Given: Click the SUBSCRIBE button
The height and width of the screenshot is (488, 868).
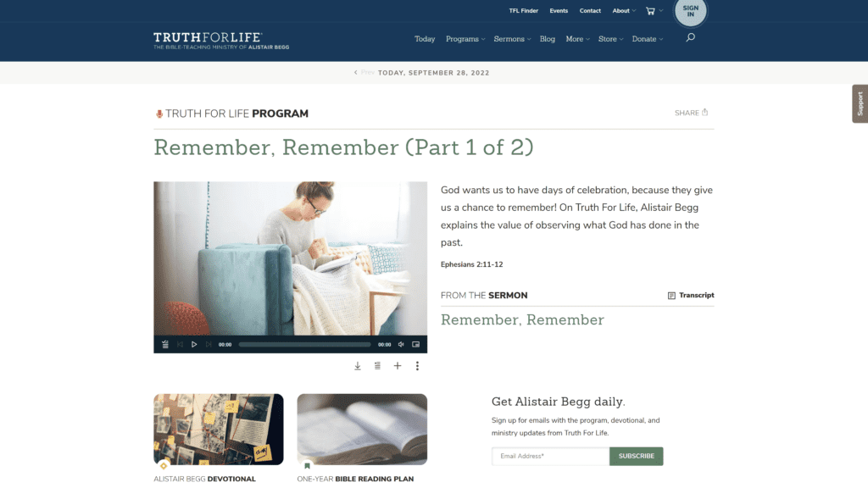Looking at the screenshot, I should pos(636,456).
